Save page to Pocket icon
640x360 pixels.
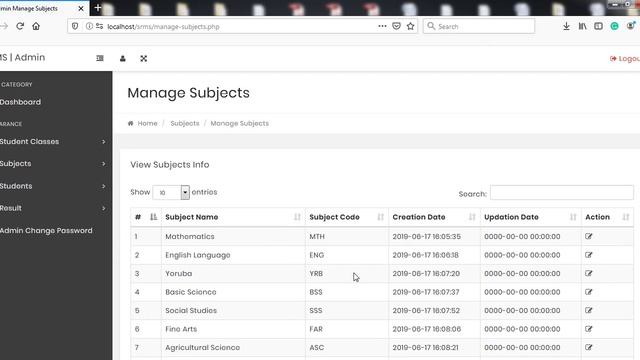(396, 26)
